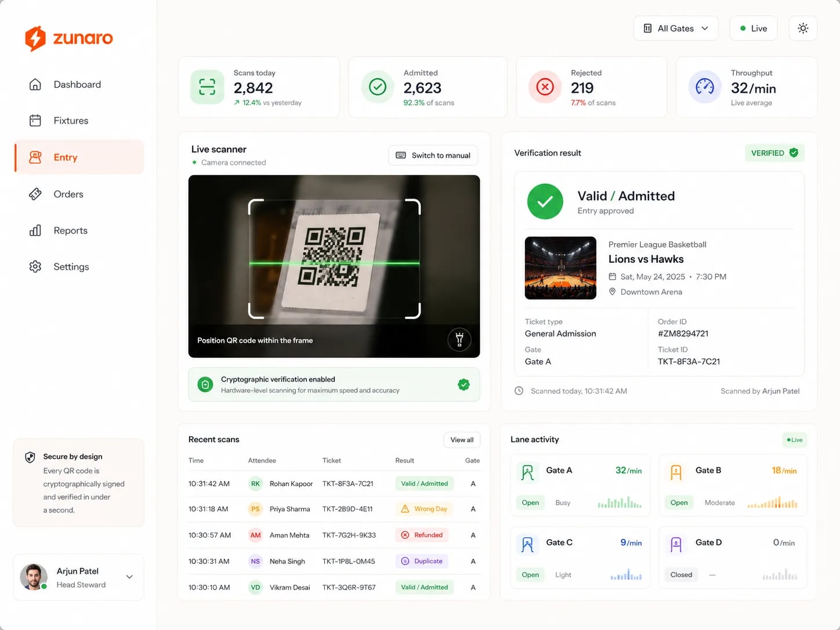Click the live QR scanner camera view

point(334,266)
